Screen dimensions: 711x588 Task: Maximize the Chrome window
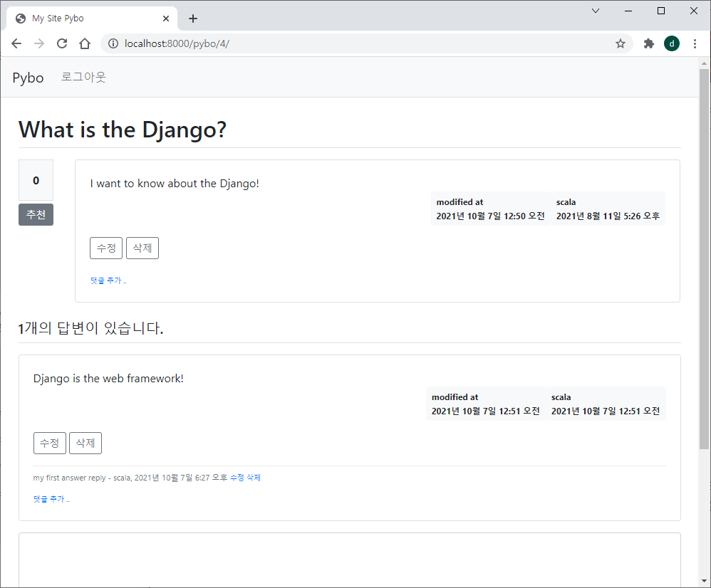661,11
